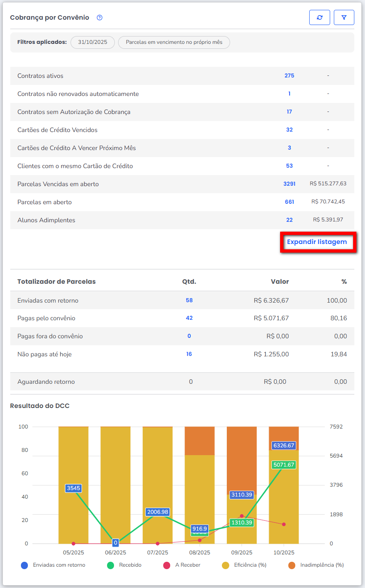This screenshot has height=588, width=365.
Task: Open Cartões de Crédito Vencidos count 32
Action: [x=289, y=130]
